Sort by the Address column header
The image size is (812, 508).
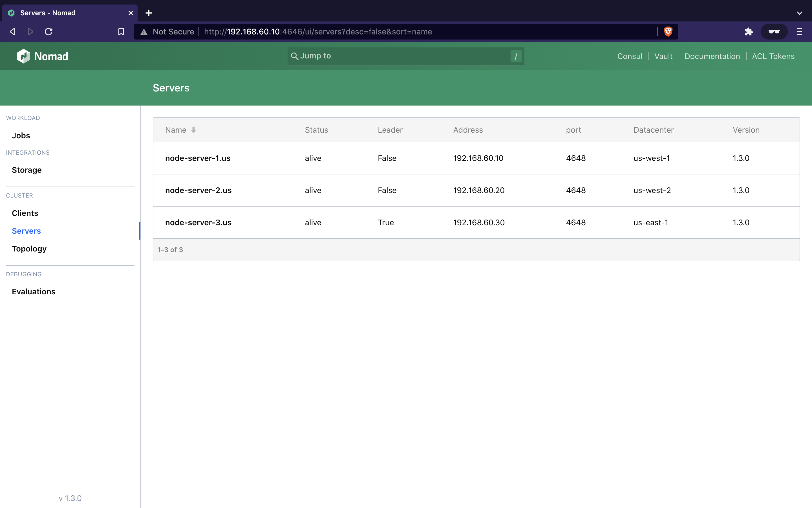tap(468, 130)
